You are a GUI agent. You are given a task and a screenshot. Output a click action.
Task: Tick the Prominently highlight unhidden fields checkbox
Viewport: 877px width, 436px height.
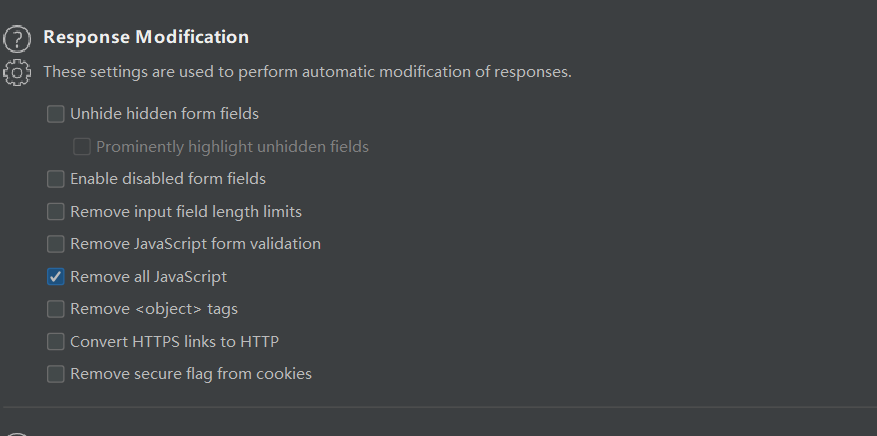pos(82,147)
